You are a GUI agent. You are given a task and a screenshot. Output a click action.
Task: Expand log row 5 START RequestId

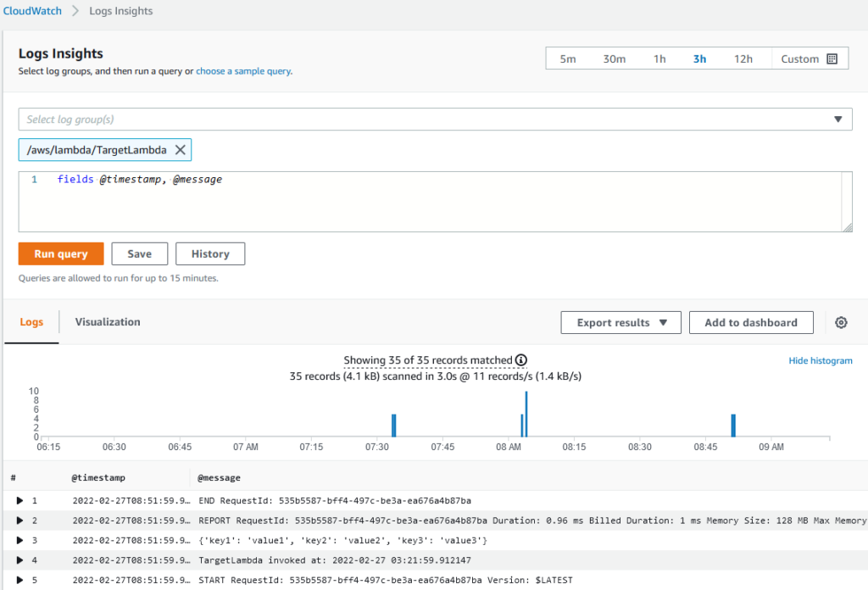coord(20,580)
